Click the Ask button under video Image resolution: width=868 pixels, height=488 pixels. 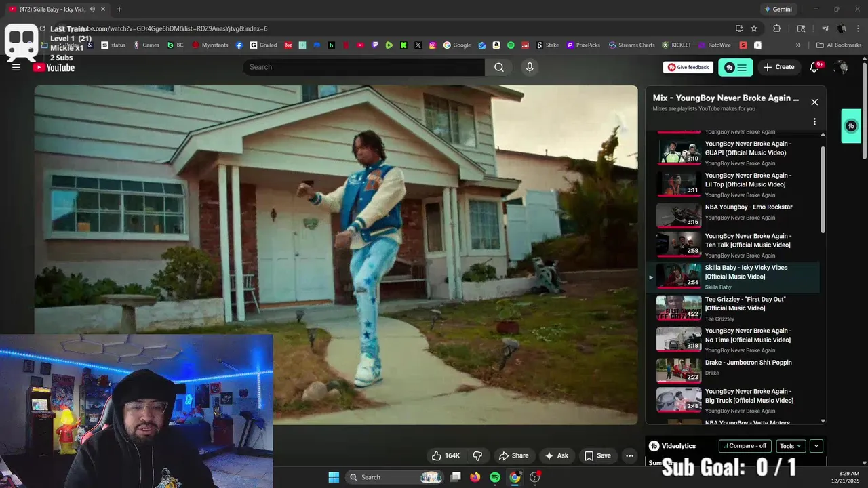point(557,455)
